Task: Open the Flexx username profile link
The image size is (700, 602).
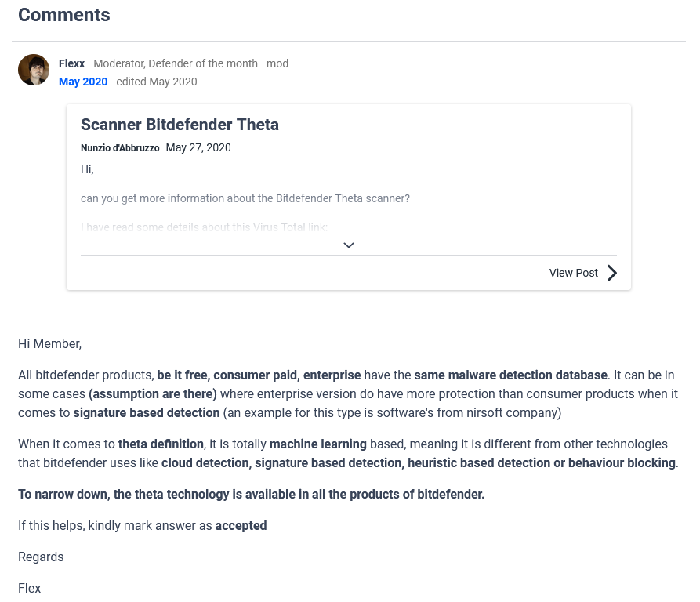Action: click(x=72, y=63)
